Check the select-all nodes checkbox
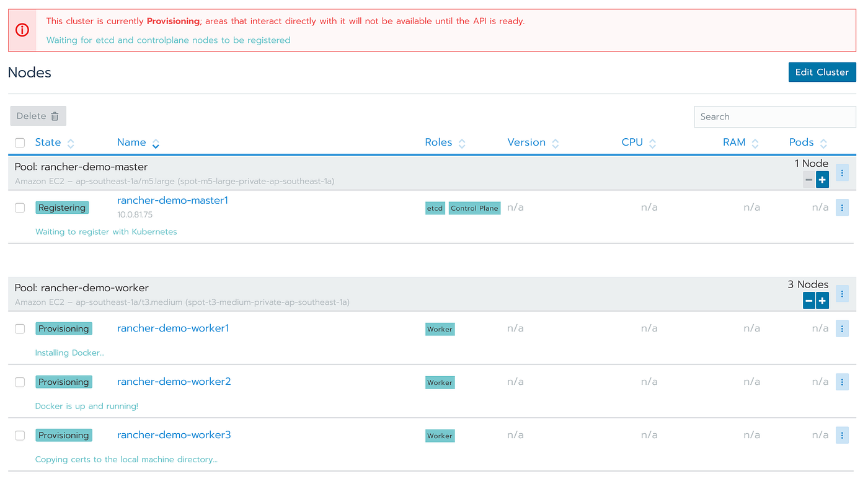 [x=19, y=143]
